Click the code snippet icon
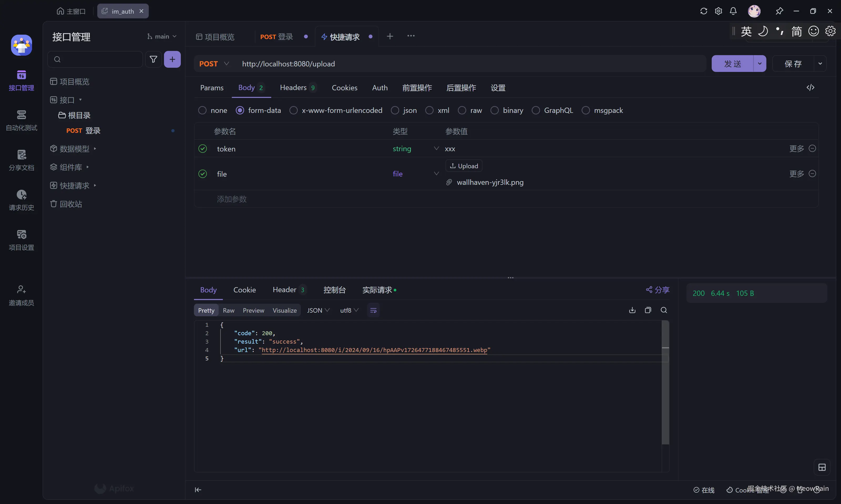 (810, 88)
